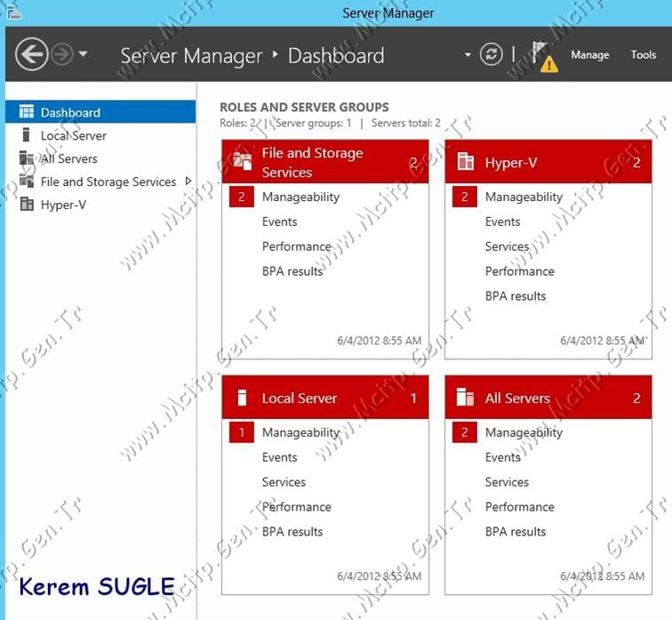Click File and Storage Services sidebar icon

click(x=27, y=181)
